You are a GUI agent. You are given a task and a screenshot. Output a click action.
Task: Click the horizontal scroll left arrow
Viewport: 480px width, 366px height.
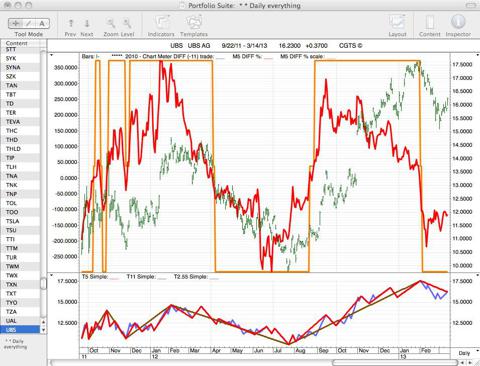(463, 362)
